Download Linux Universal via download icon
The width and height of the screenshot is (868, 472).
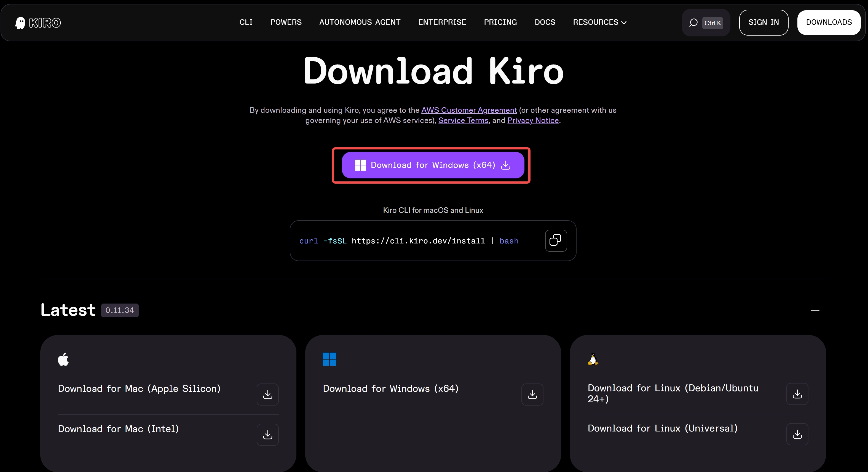pos(797,434)
